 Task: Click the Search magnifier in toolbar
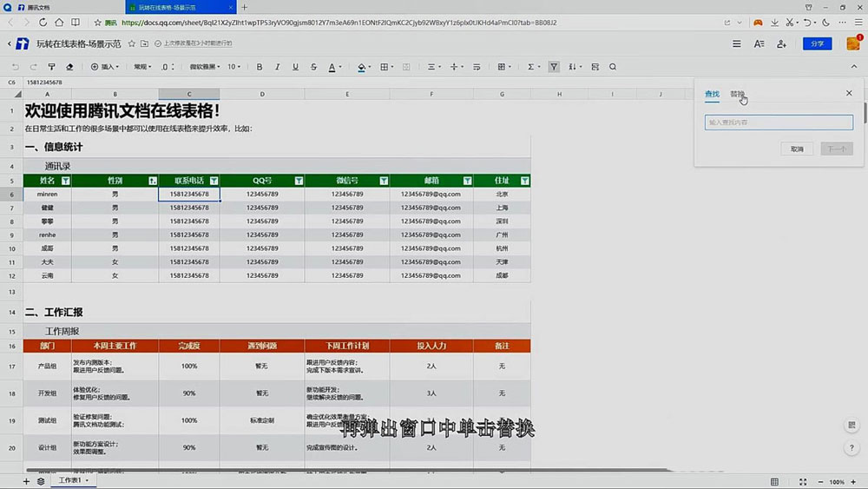[x=613, y=67]
